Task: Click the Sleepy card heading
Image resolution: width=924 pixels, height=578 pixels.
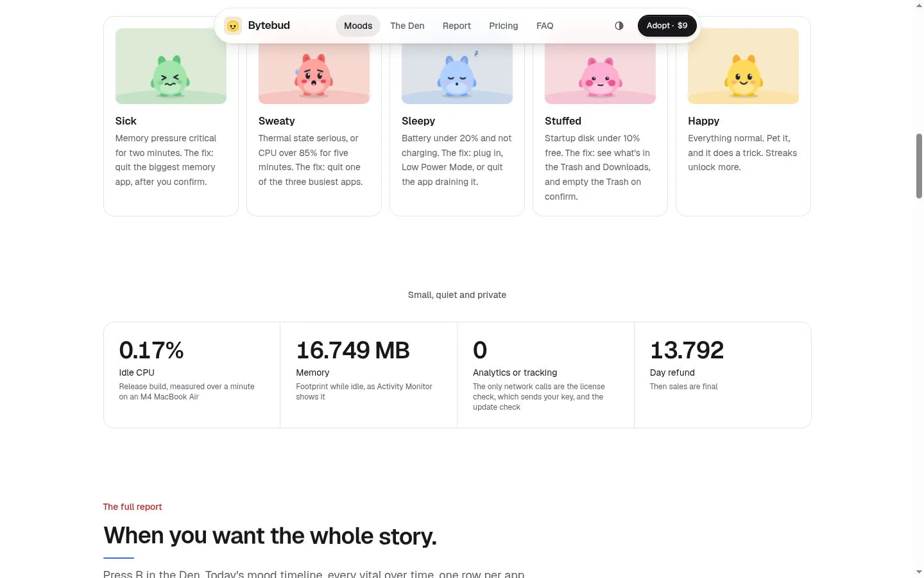Action: 418,121
